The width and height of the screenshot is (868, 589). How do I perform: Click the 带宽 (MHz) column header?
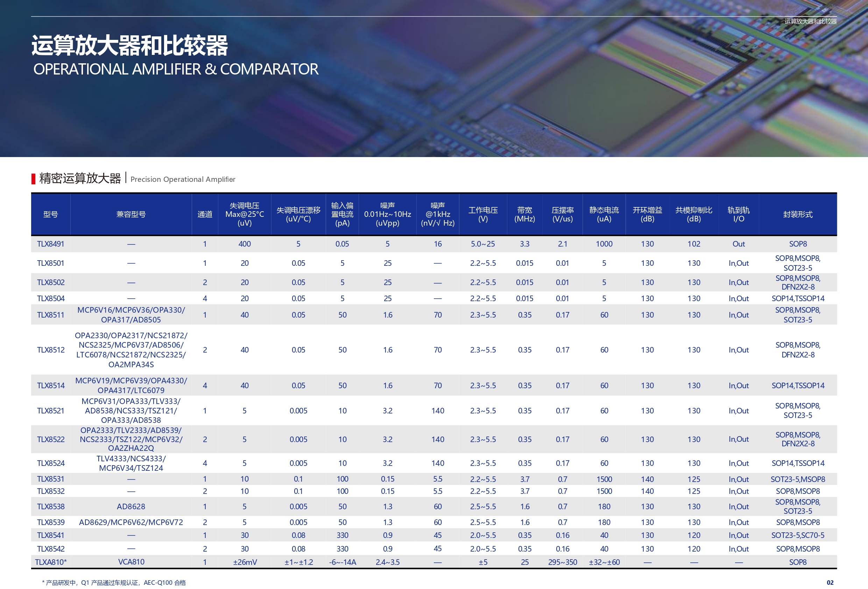point(524,214)
